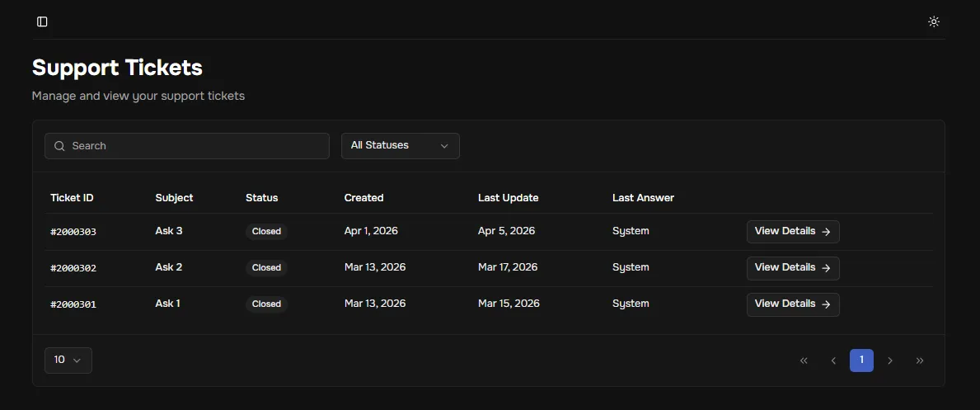Click the Last Update column header
The width and height of the screenshot is (980, 410).
click(508, 198)
